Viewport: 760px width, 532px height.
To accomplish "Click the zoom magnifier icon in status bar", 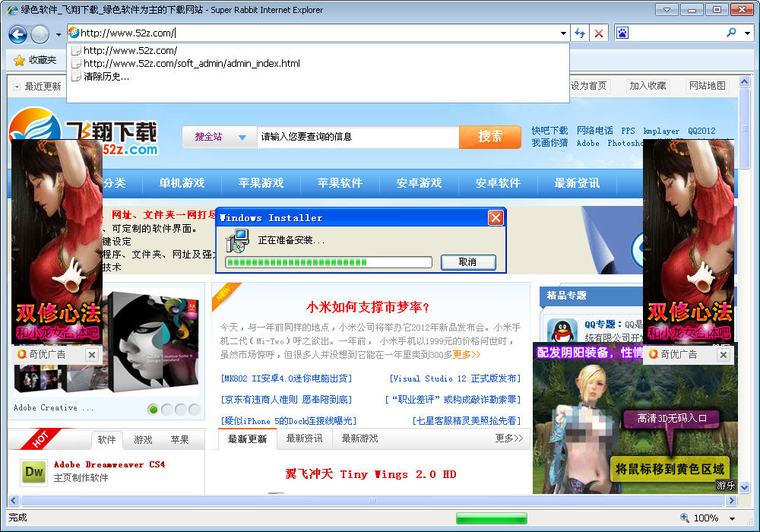I will 685,518.
